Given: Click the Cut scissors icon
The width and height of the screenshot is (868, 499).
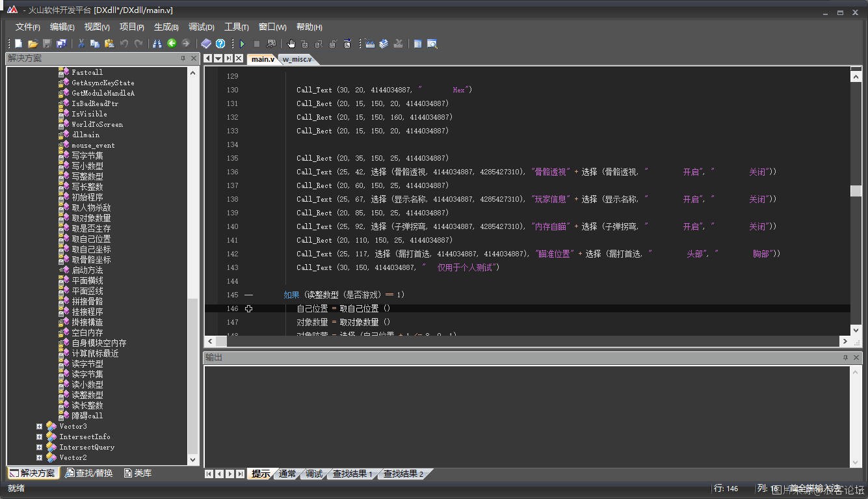Looking at the screenshot, I should (x=81, y=44).
